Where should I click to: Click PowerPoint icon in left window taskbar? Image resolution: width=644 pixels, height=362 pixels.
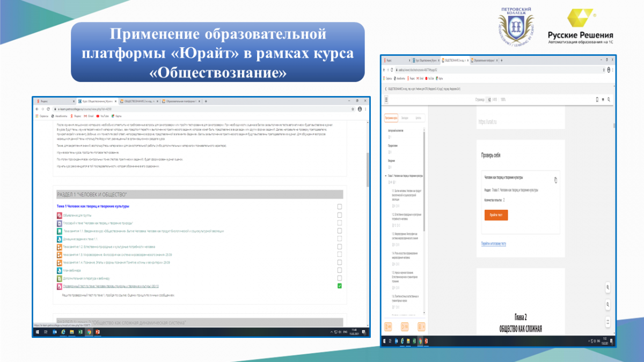(x=97, y=333)
